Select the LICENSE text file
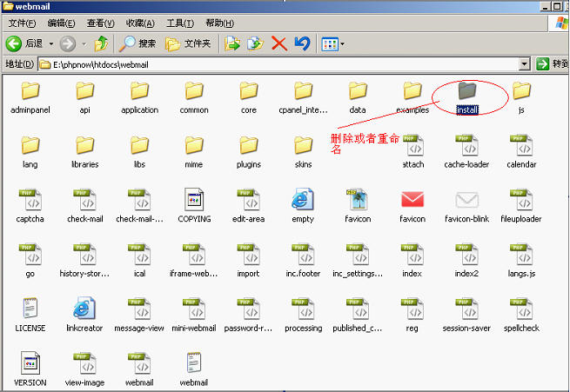Image resolution: width=570 pixels, height=392 pixels. 30,315
